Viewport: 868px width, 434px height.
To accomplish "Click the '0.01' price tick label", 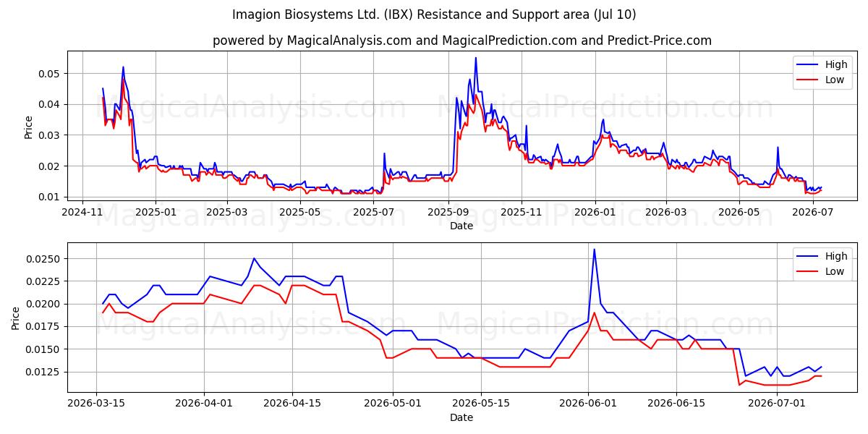I will [50, 197].
